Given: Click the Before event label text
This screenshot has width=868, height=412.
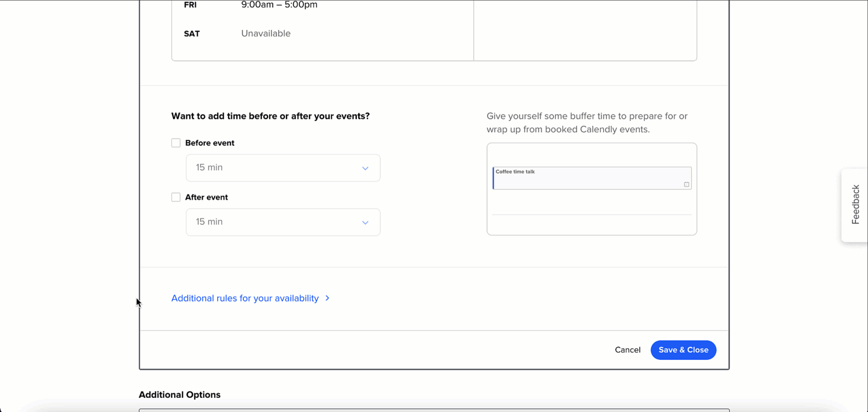Looking at the screenshot, I should 210,143.
